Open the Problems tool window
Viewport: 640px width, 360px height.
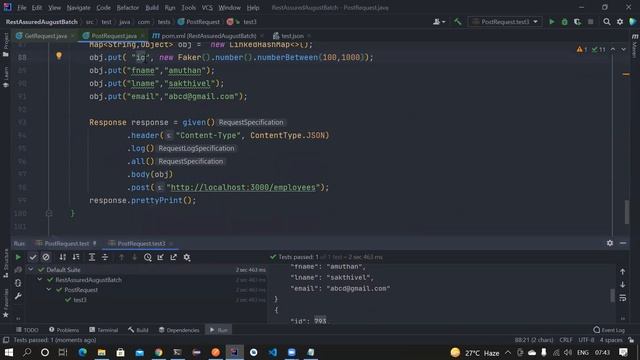[64, 330]
